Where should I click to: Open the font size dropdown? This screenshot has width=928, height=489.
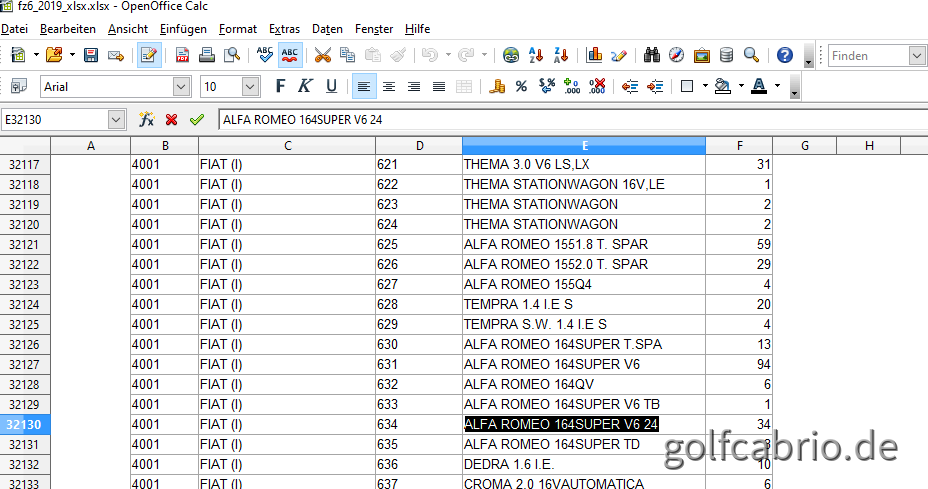[x=250, y=87]
